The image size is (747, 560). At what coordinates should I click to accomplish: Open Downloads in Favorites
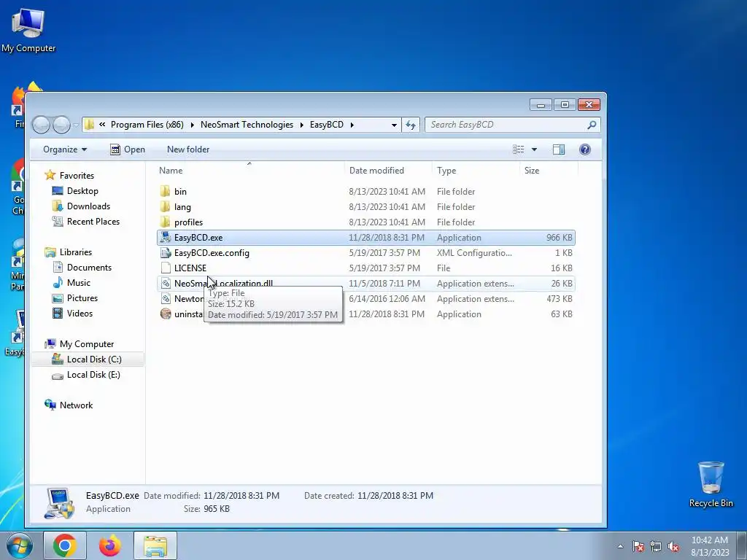(x=88, y=206)
